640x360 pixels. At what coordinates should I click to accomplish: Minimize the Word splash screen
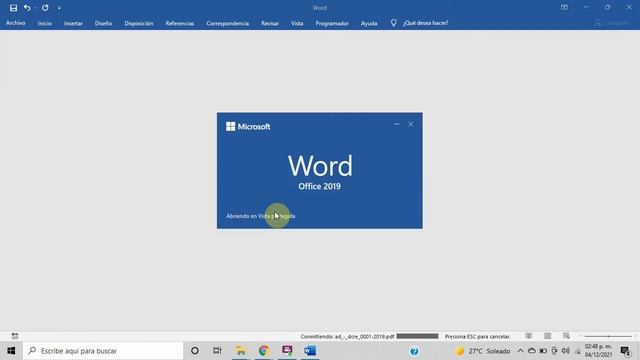click(397, 124)
